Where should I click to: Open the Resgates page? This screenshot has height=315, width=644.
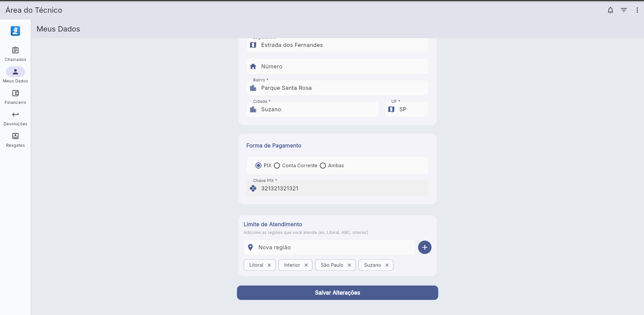[x=15, y=139]
